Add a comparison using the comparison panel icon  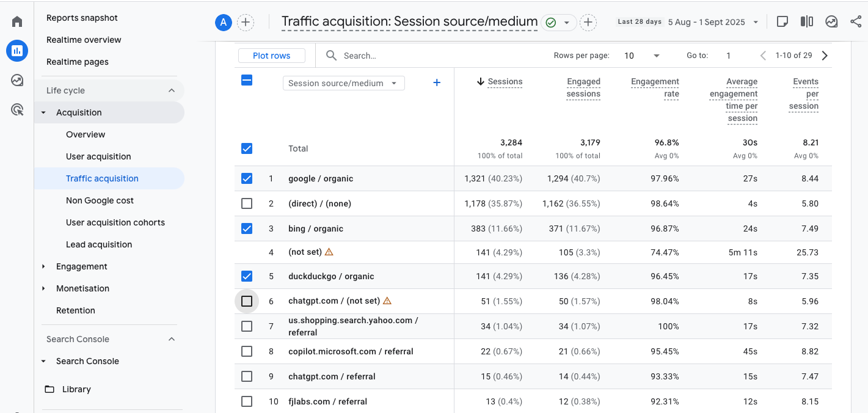[x=807, y=21]
